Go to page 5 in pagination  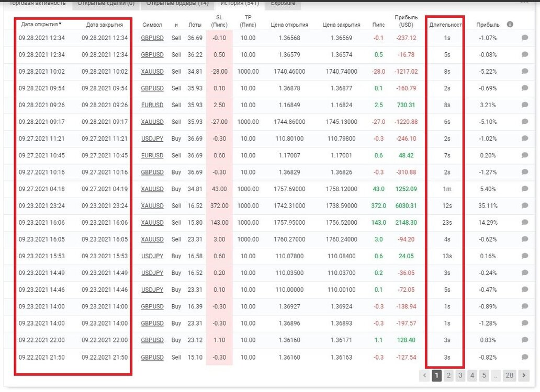point(484,375)
